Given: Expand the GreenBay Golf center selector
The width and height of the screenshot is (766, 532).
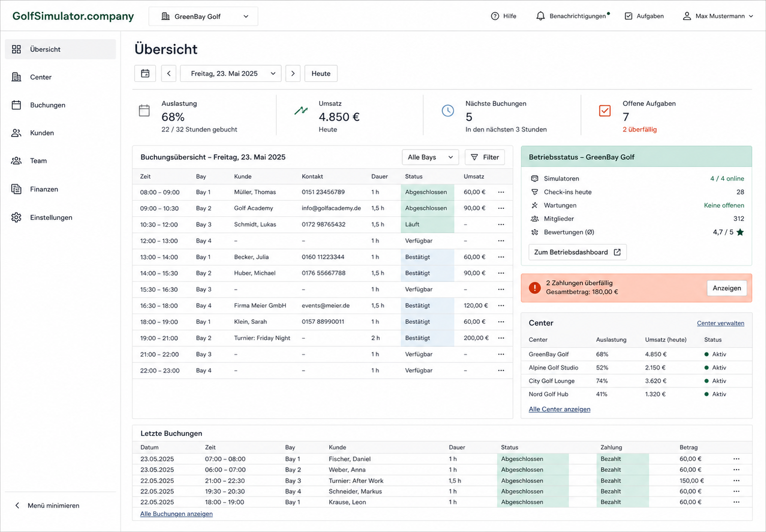Looking at the screenshot, I should pos(203,16).
